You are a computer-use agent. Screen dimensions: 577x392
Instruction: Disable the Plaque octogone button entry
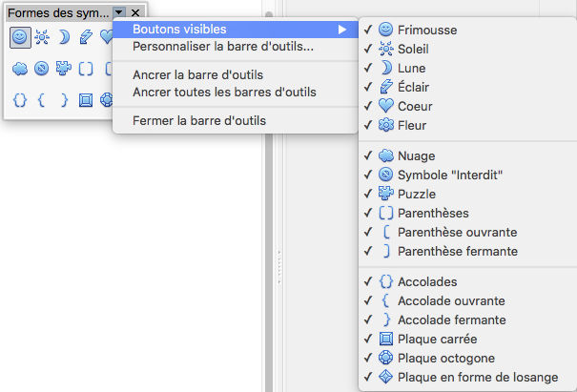click(x=467, y=358)
